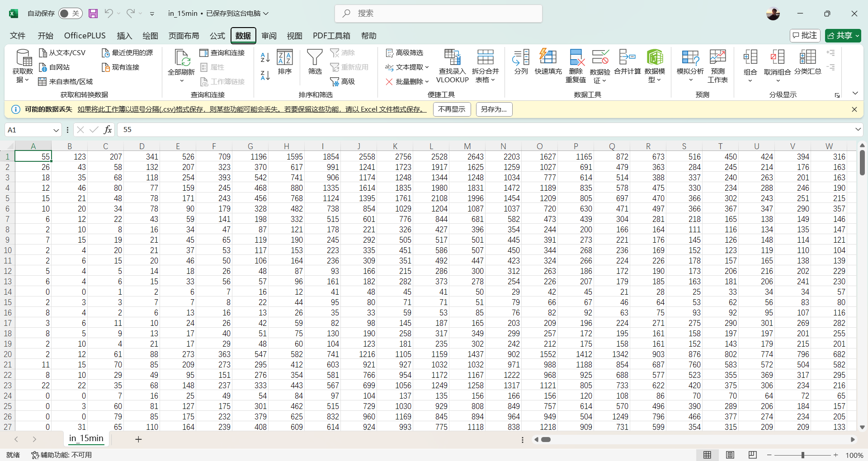868x461 pixels.
Task: Open Get Data (获取数据) icon
Action: pos(23,66)
